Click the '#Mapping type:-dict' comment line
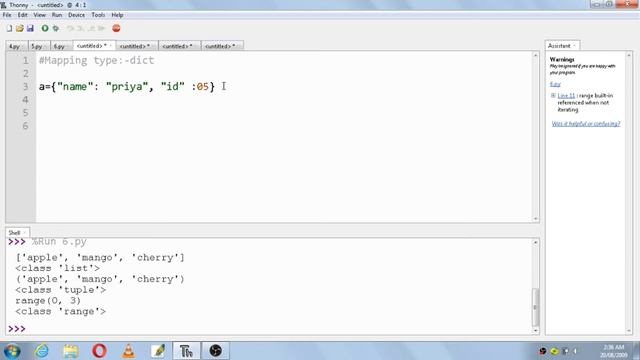 pyautogui.click(x=96, y=60)
